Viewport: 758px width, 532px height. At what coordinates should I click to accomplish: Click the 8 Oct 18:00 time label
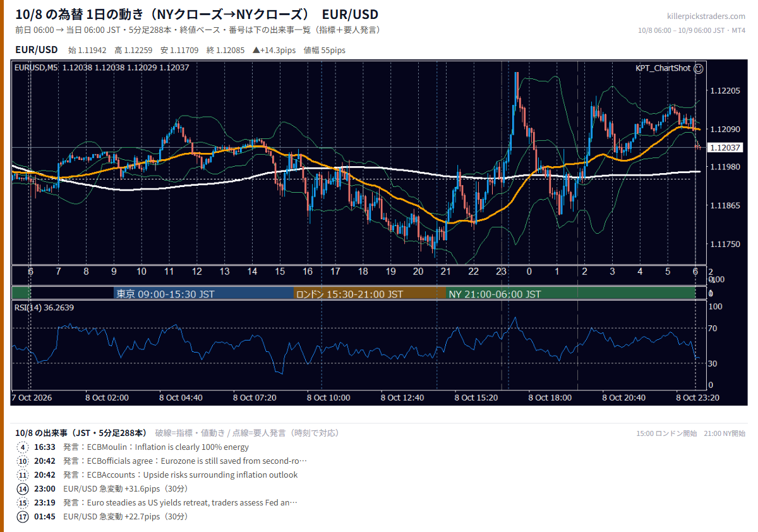[x=550, y=397]
